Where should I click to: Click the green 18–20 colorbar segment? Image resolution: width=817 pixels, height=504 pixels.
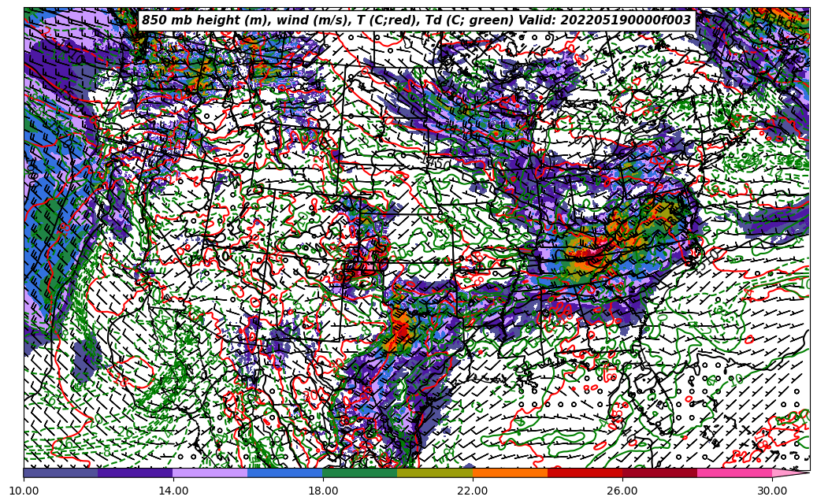(x=360, y=472)
